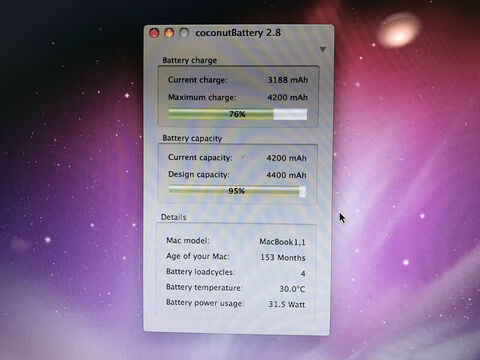This screenshot has width=480, height=360.
Task: Expand the disclosure triangle in coconutBattery
Action: [323, 49]
